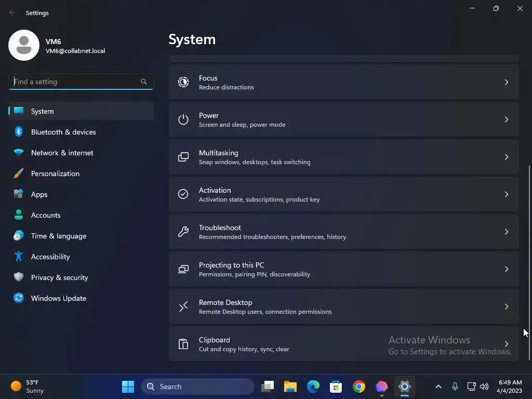Expand the Projecting to this PC chevron
The width and height of the screenshot is (532, 399).
[506, 269]
